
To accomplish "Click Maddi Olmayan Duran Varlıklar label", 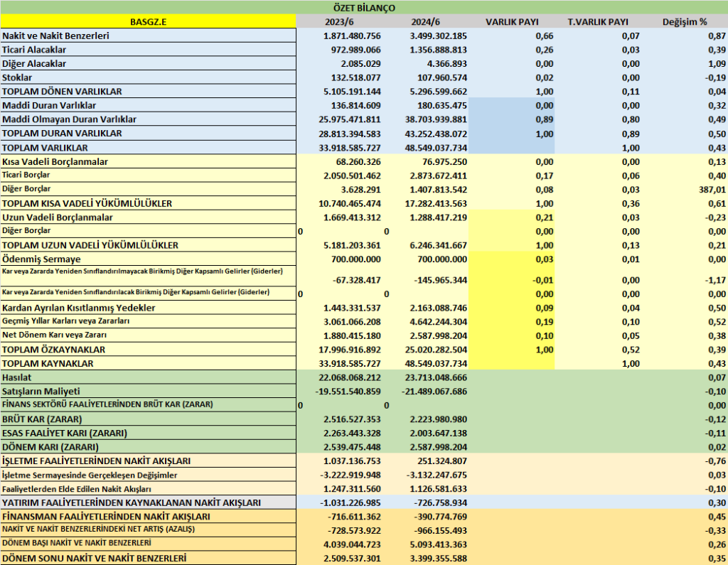I will click(x=69, y=119).
